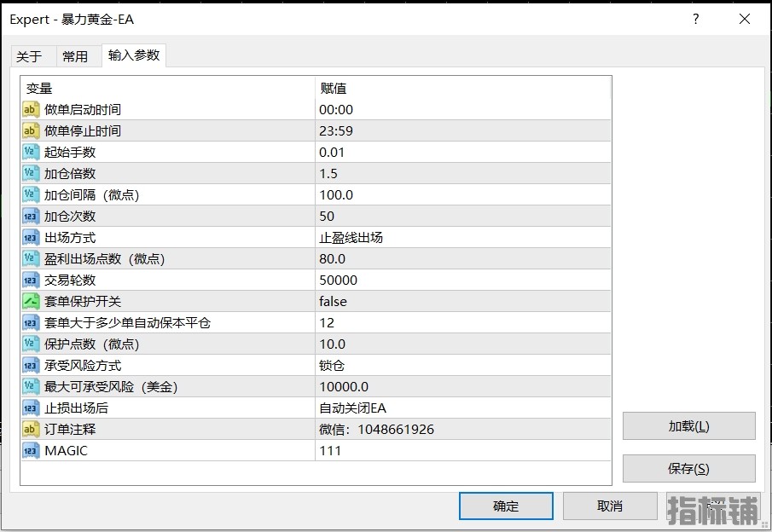Click the help question mark button
772x532 pixels.
(x=696, y=20)
